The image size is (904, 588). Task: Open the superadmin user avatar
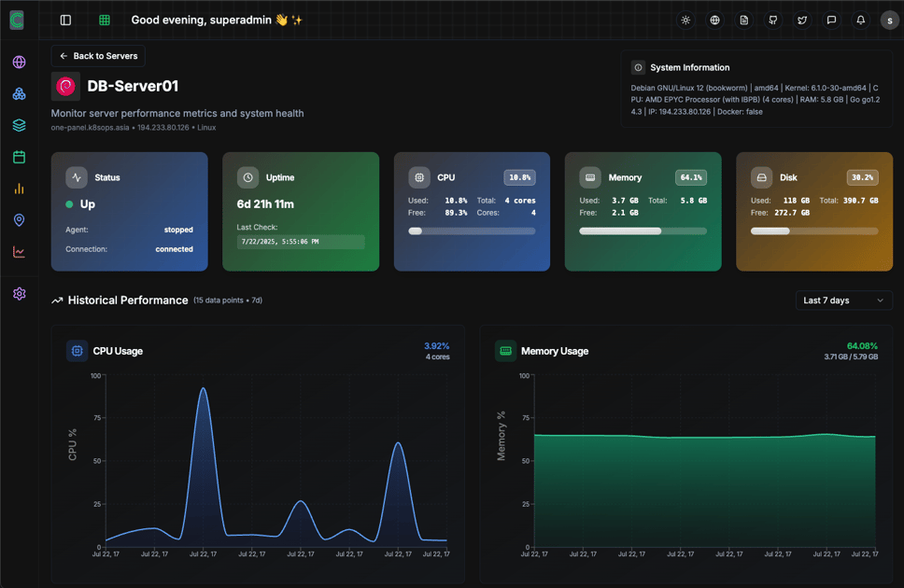pos(890,21)
